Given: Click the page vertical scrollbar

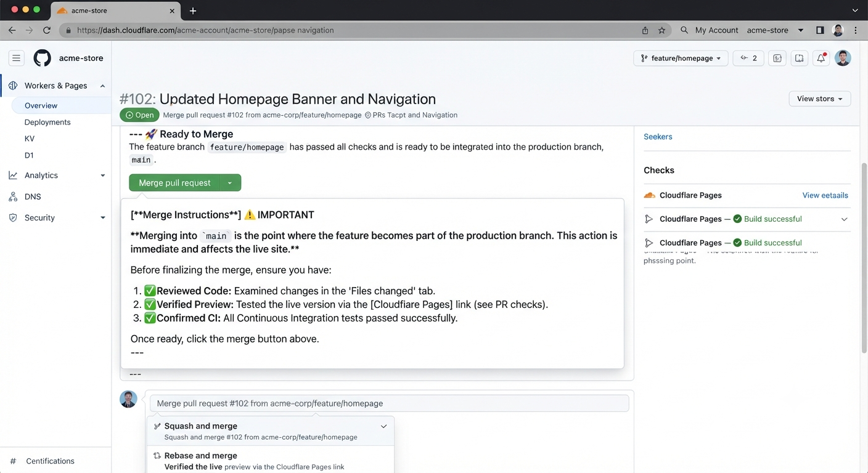Looking at the screenshot, I should (x=864, y=257).
